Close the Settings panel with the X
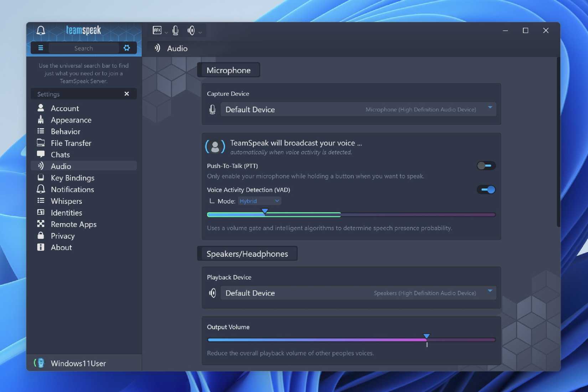Image resolution: width=588 pixels, height=392 pixels. pos(127,94)
